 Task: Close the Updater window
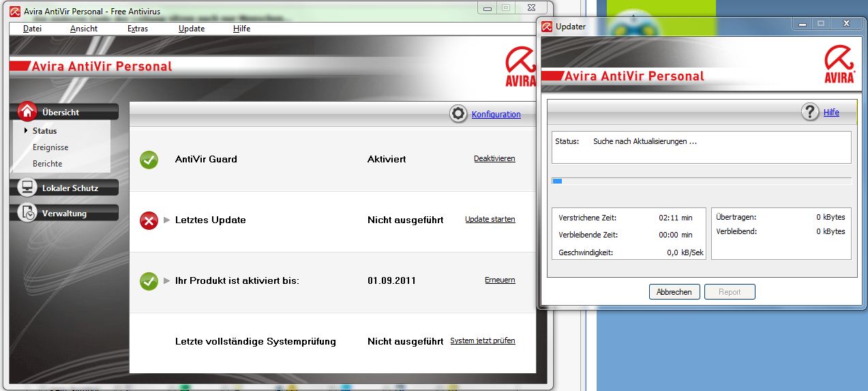tap(846, 24)
